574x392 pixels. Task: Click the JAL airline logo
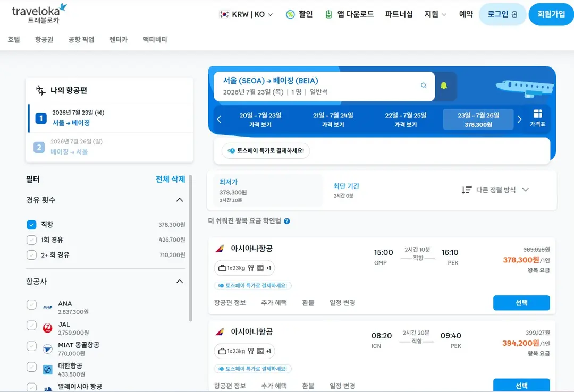point(48,328)
